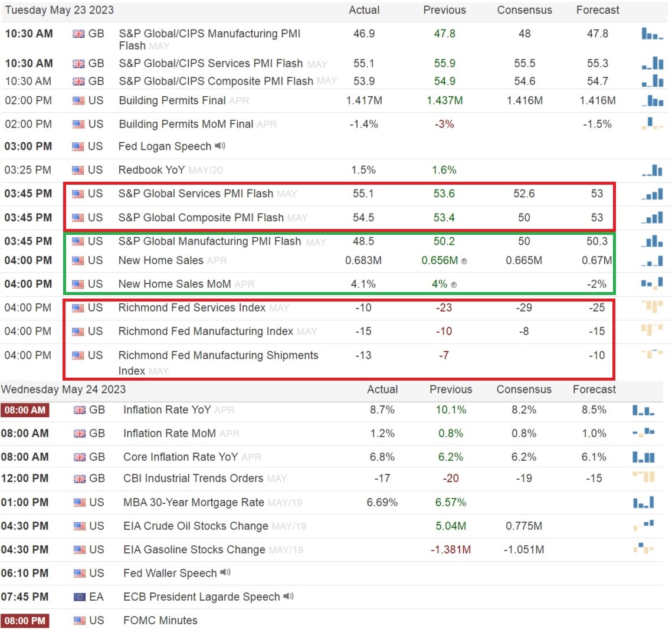This screenshot has width=672, height=629.
Task: Click Actual column header under Tuesday
Action: (364, 10)
